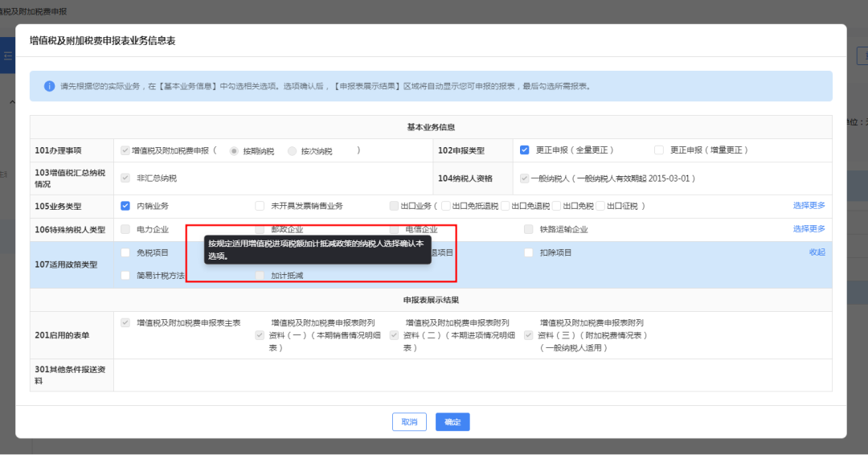
Task: Toggle 附列资料（三）附加税费情况表 checkbox
Action: 529,335
